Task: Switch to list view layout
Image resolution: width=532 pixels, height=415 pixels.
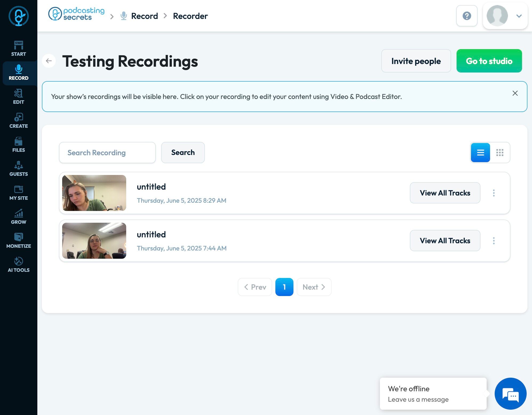Action: (x=480, y=153)
